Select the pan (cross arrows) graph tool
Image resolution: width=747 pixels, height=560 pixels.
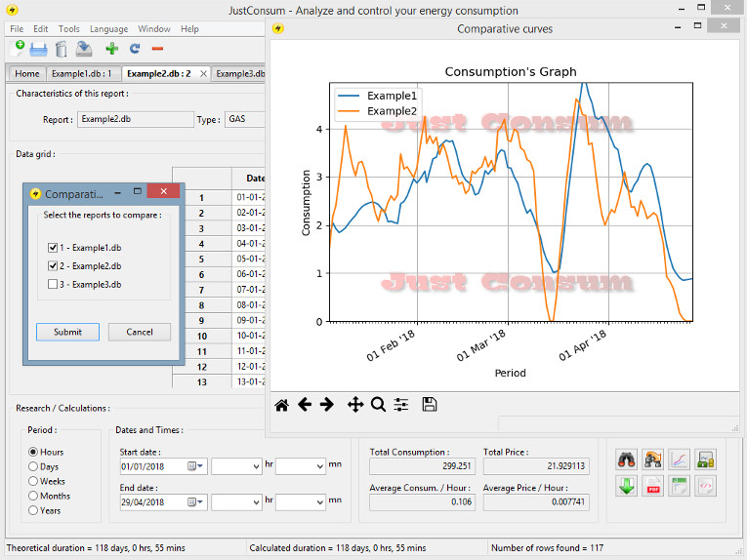coord(355,405)
